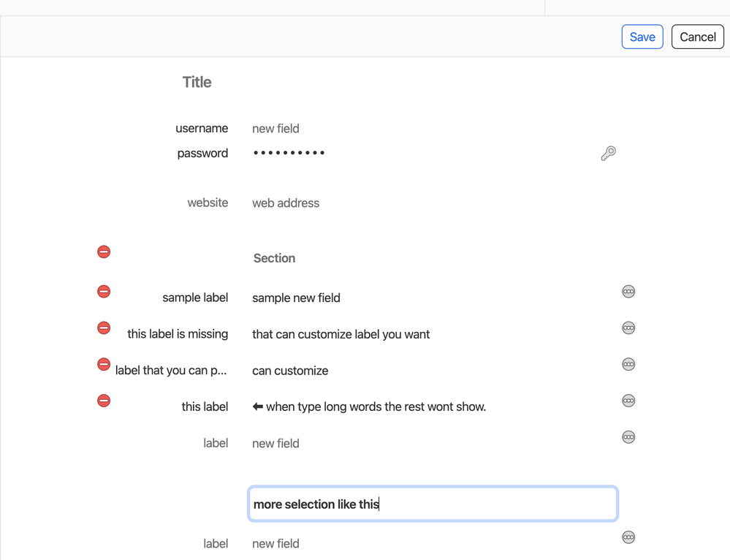This screenshot has height=560, width=730.
Task: Open options for 'that can customize label' field
Action: point(628,328)
